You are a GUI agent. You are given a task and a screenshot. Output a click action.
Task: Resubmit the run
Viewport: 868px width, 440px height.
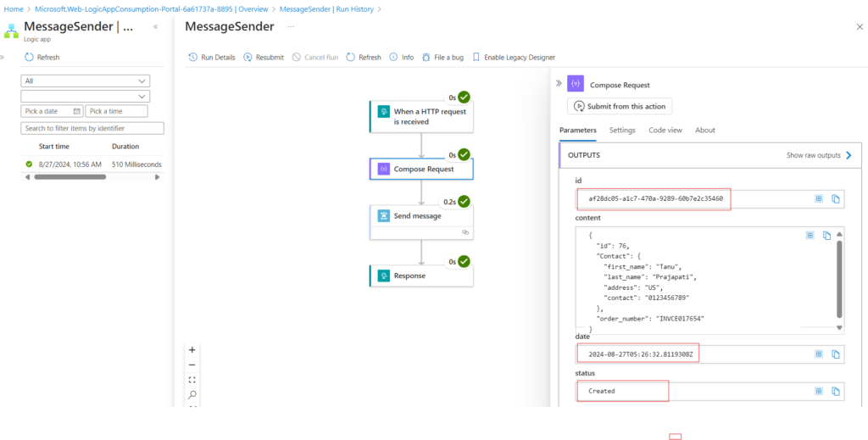click(264, 57)
